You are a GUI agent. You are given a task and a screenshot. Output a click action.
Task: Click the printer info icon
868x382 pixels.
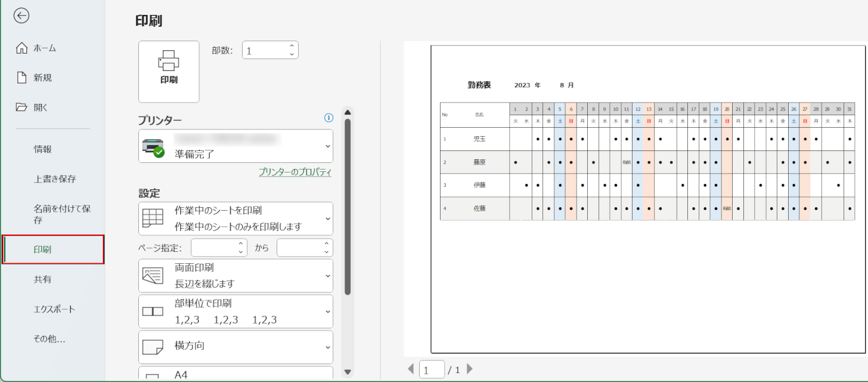pos(328,118)
